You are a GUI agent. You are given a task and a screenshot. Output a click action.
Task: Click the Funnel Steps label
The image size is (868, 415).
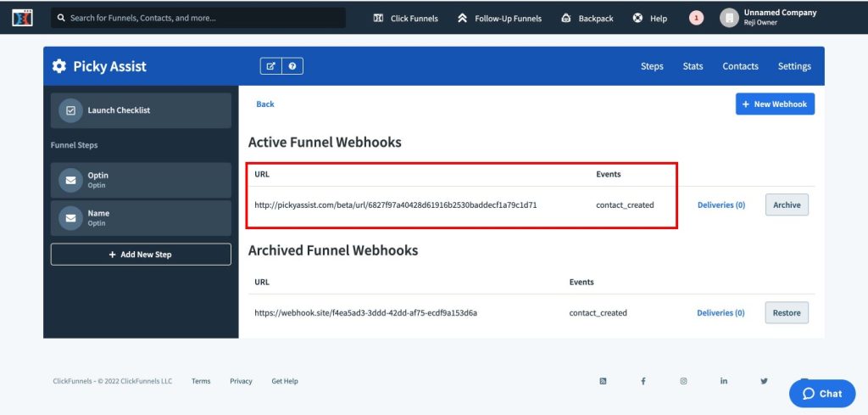pyautogui.click(x=75, y=145)
